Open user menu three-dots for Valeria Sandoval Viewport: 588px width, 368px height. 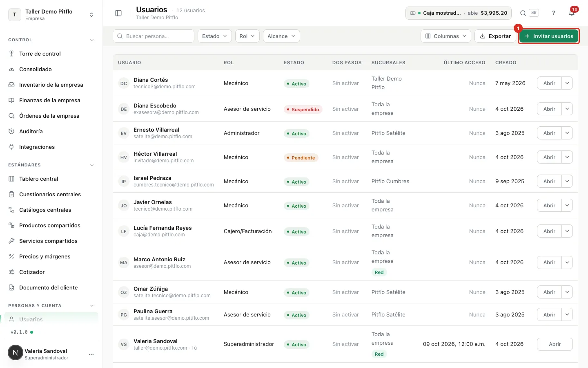pos(91,354)
